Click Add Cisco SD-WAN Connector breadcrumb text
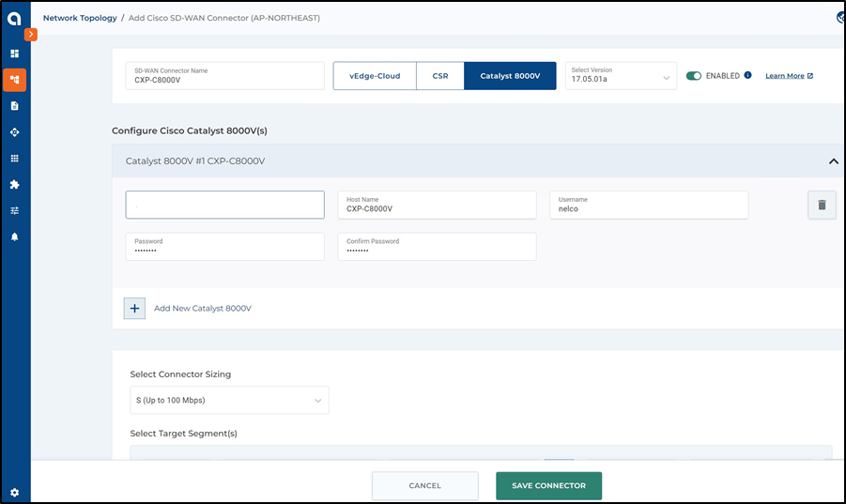Image resolution: width=846 pixels, height=504 pixels. tap(223, 18)
